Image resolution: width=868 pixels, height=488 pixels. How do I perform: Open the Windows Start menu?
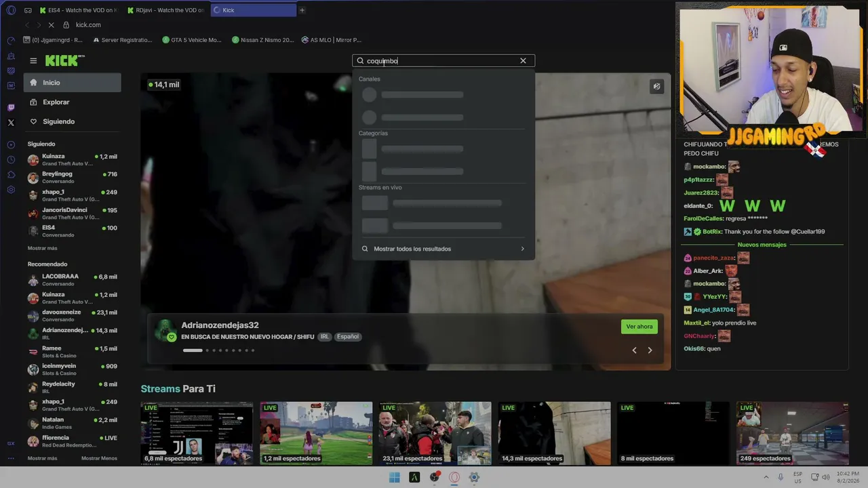[395, 477]
